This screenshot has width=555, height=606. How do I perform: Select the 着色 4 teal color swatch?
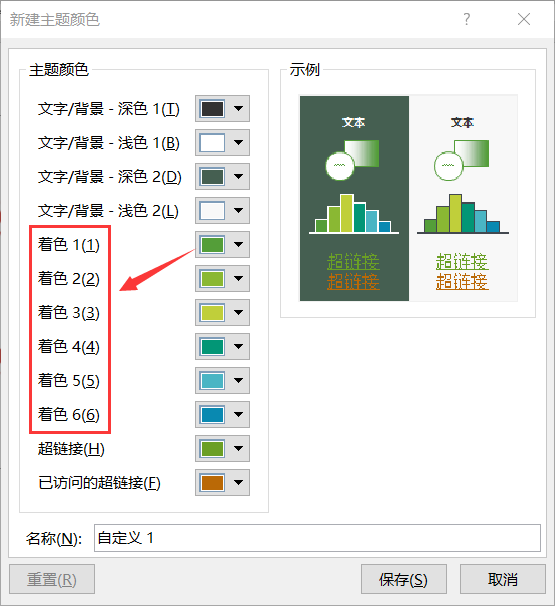(x=212, y=347)
